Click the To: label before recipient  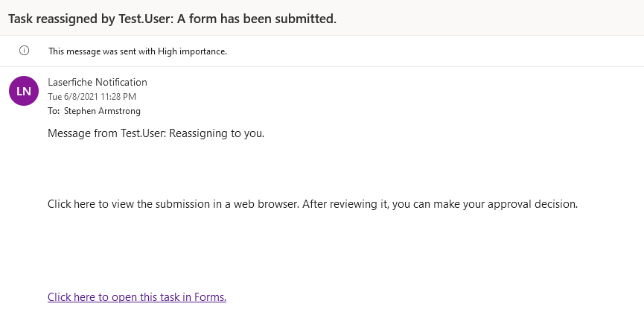(x=54, y=111)
